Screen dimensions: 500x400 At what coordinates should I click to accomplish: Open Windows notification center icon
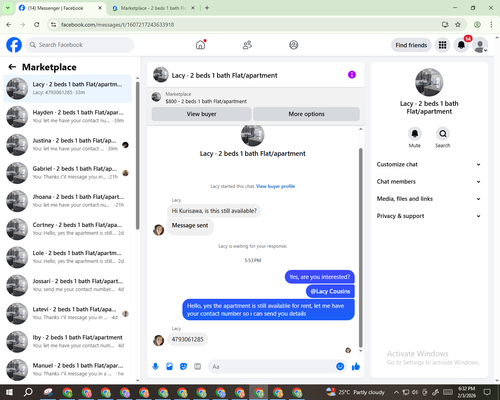tap(487, 392)
